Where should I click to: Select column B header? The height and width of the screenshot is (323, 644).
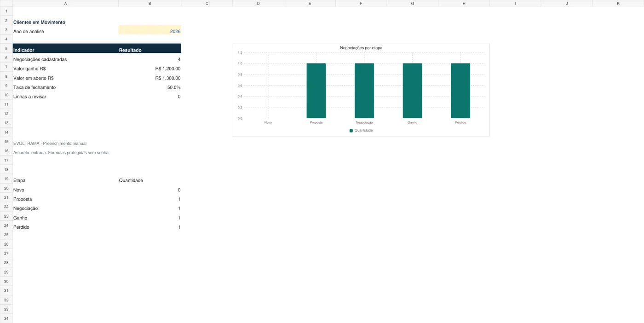tap(149, 3)
